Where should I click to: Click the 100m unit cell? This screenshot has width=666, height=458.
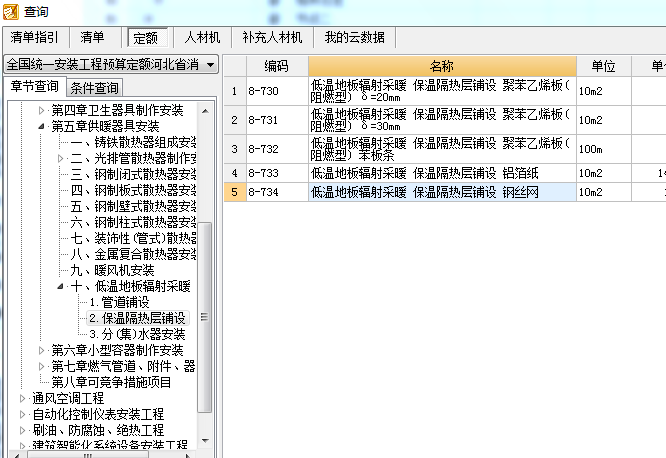pos(604,149)
